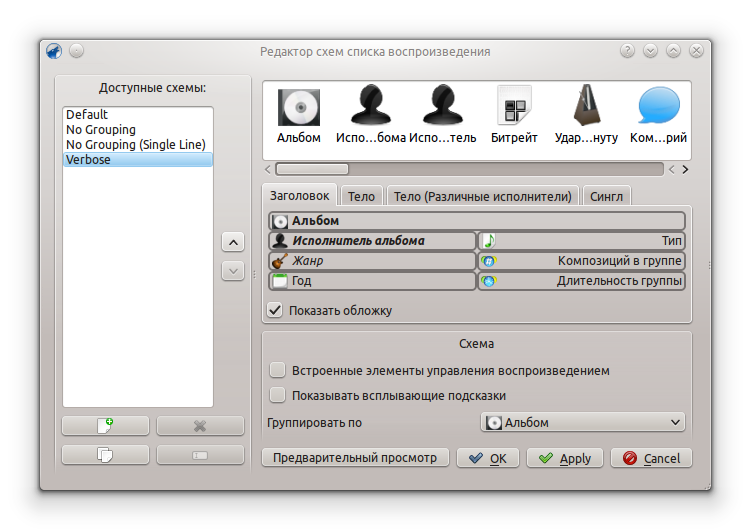
Task: Click the token list horizontal scrollbar handle
Action: (x=312, y=169)
